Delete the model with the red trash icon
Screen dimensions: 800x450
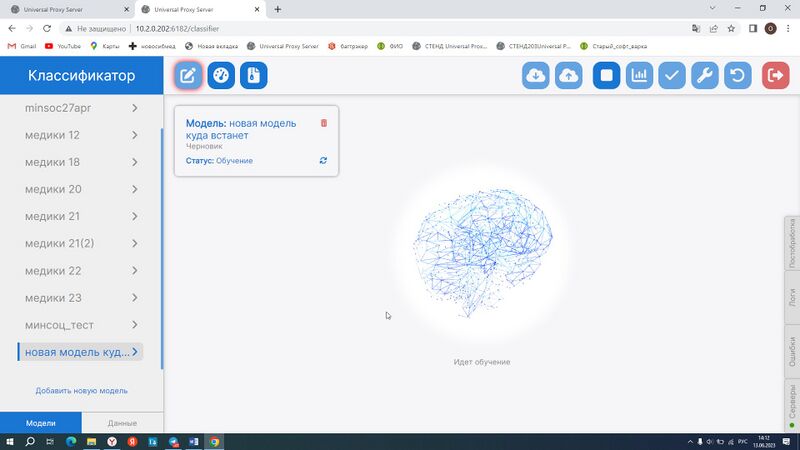[x=323, y=123]
